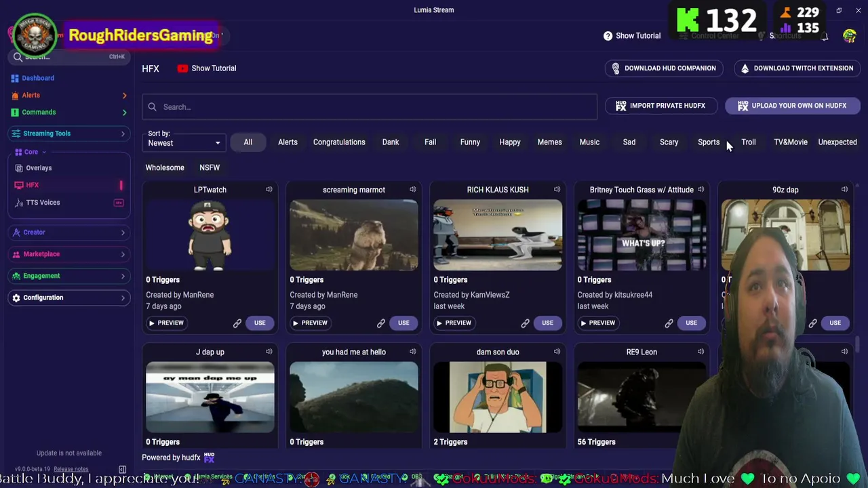Preview the LPTwatch effect
Image resolution: width=868 pixels, height=488 pixels.
[x=166, y=323]
